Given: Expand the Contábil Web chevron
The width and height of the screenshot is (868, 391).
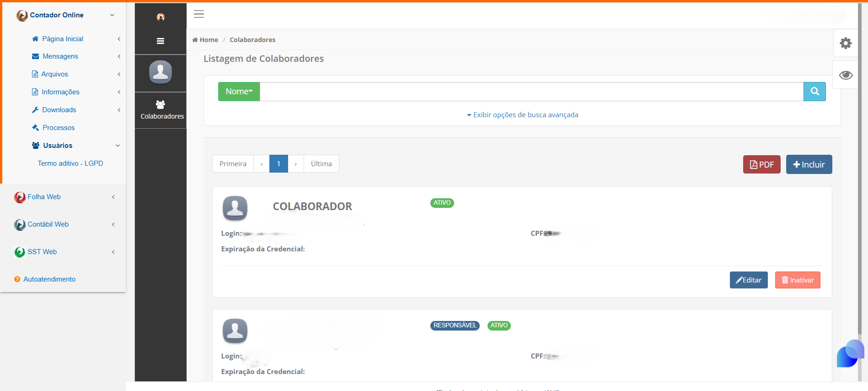Looking at the screenshot, I should coord(113,224).
